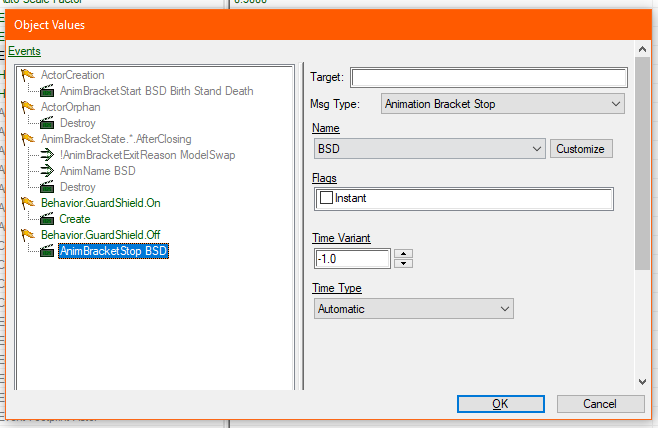Click the clapperboard icon beside AnimBracketStart BSD
This screenshot has height=428, width=658.
coord(47,91)
